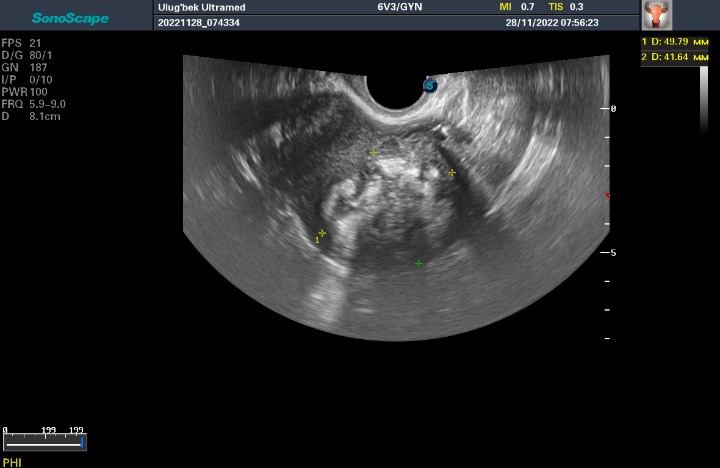Click the yellow caliper labeled 1

pos(322,233)
